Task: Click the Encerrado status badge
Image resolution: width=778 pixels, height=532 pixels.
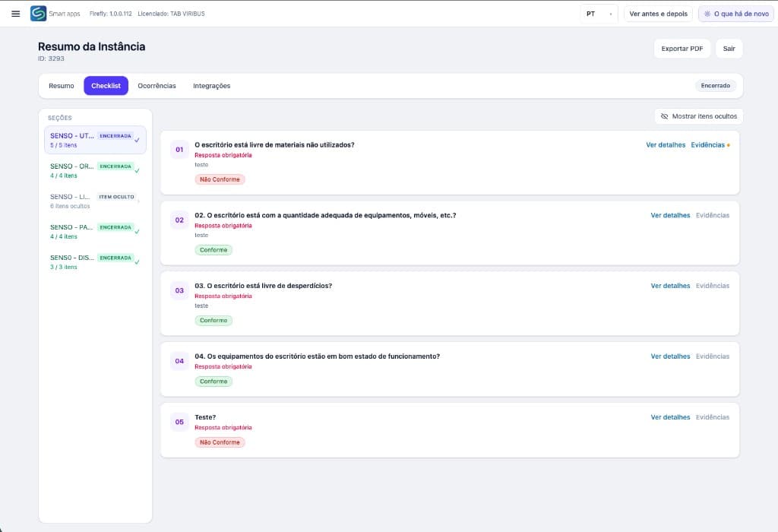Action: point(716,86)
